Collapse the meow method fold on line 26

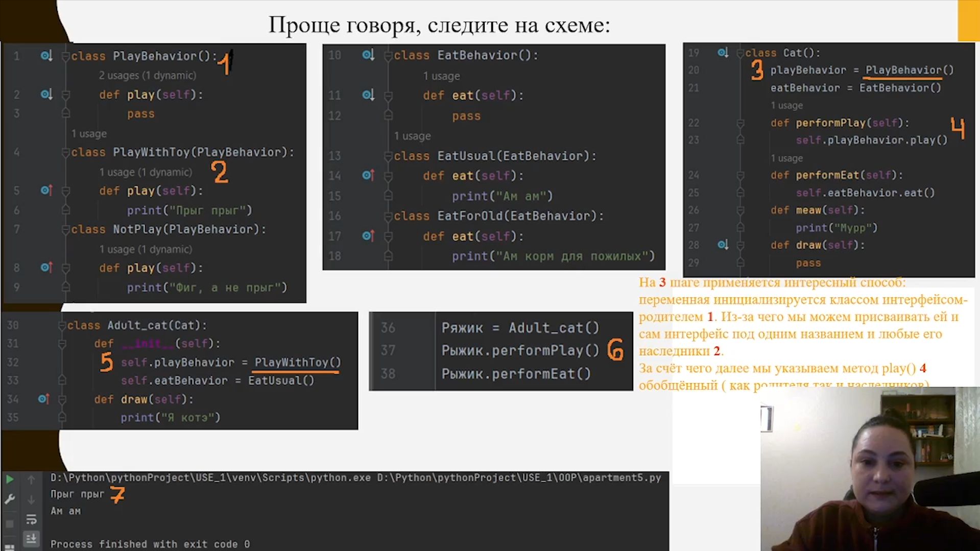click(x=740, y=210)
